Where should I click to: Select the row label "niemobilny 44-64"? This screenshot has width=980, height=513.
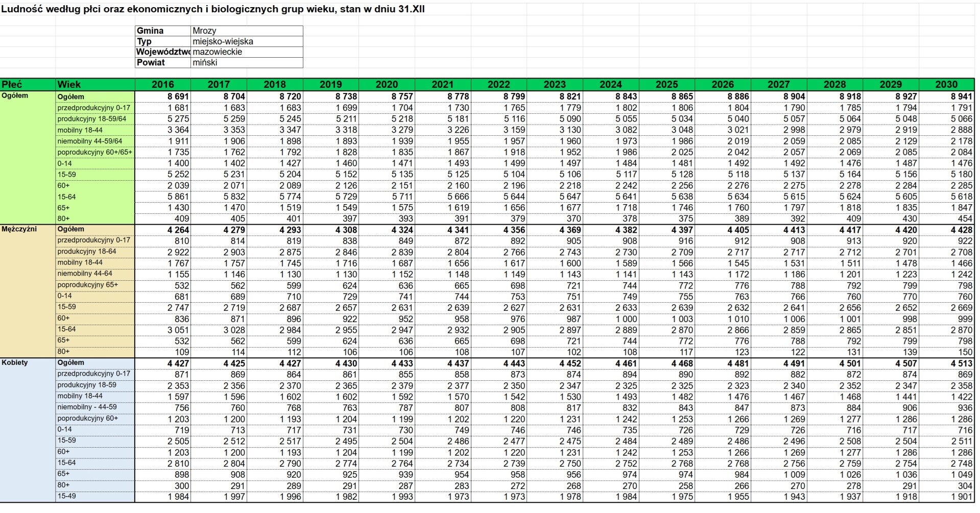[95, 274]
